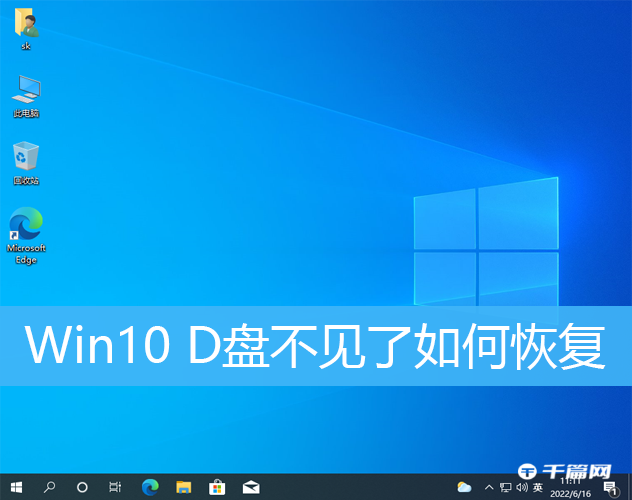Open the Windows Start menu
The width and height of the screenshot is (632, 500).
click(16, 488)
